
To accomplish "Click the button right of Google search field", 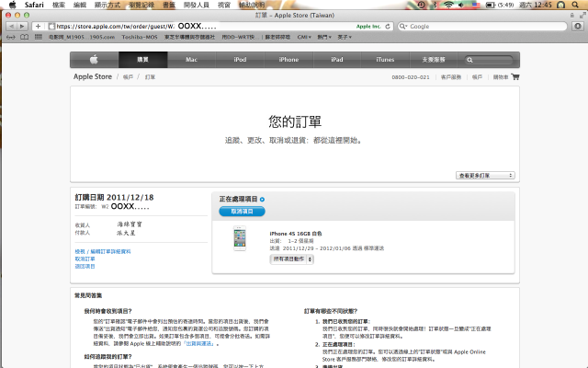I will [x=578, y=27].
